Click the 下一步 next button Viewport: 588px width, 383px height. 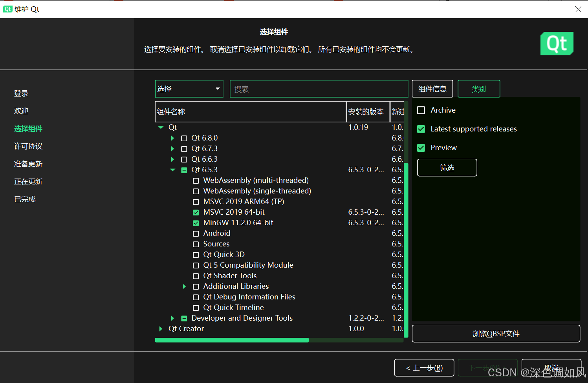[488, 368]
